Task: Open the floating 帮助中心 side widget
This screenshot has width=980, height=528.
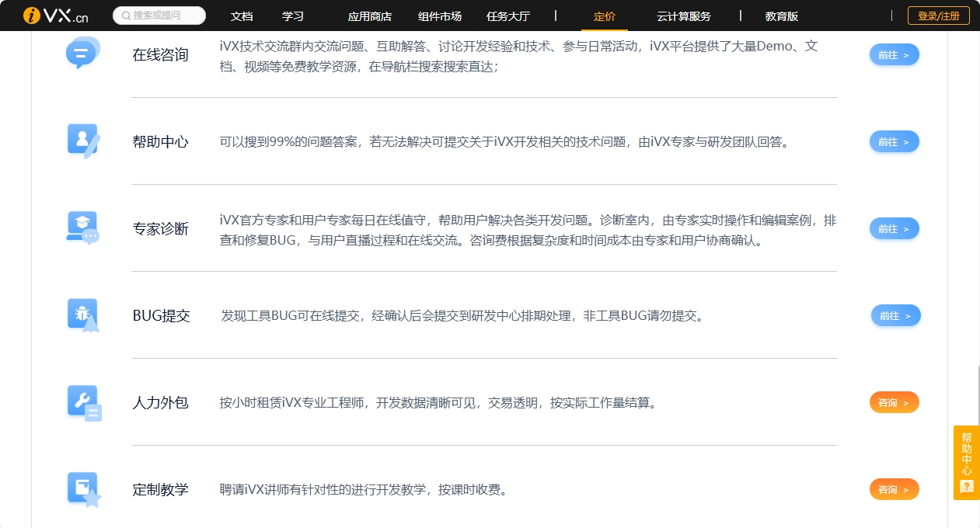Action: pyautogui.click(x=967, y=463)
